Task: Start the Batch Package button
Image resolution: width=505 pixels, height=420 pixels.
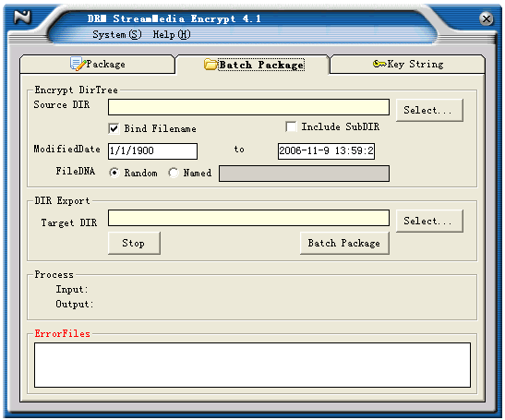Action: (344, 243)
